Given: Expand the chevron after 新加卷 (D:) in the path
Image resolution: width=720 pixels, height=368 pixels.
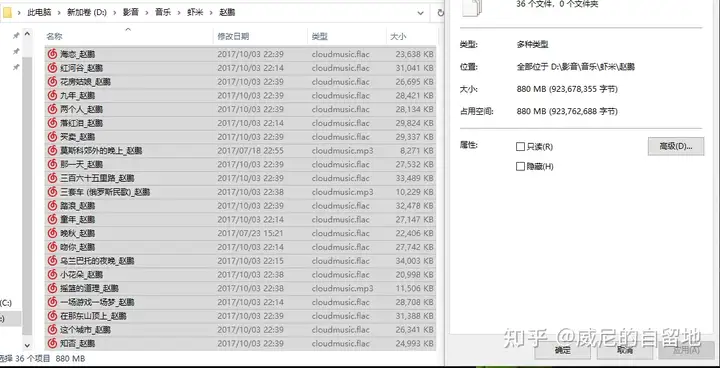Looking at the screenshot, I should pyautogui.click(x=115, y=13).
